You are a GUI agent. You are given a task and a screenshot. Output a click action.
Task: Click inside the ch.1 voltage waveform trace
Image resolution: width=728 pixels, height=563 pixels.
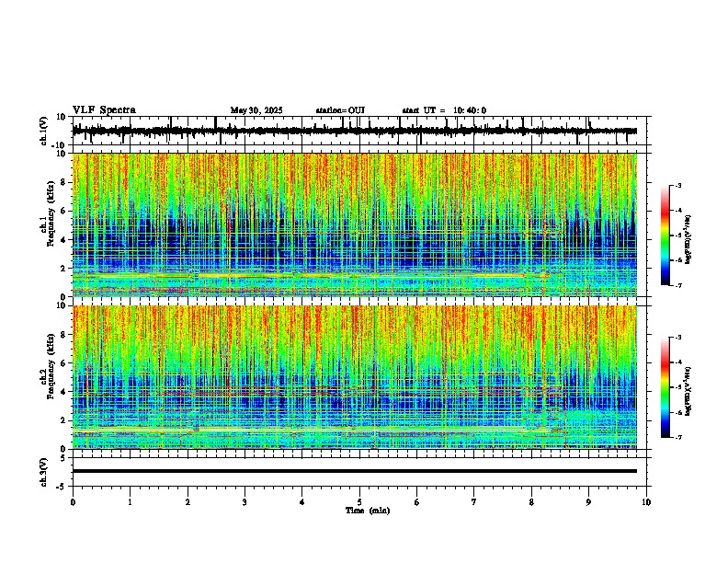point(355,131)
